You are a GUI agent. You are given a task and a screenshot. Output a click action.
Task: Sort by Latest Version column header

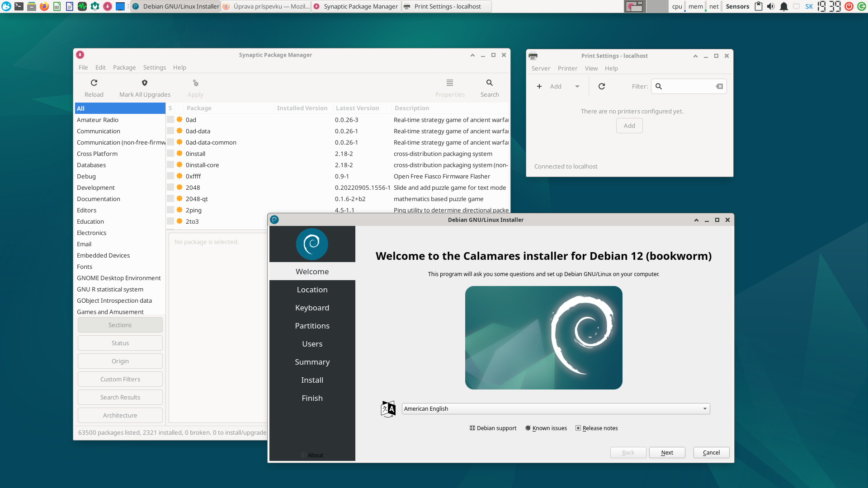(x=362, y=108)
